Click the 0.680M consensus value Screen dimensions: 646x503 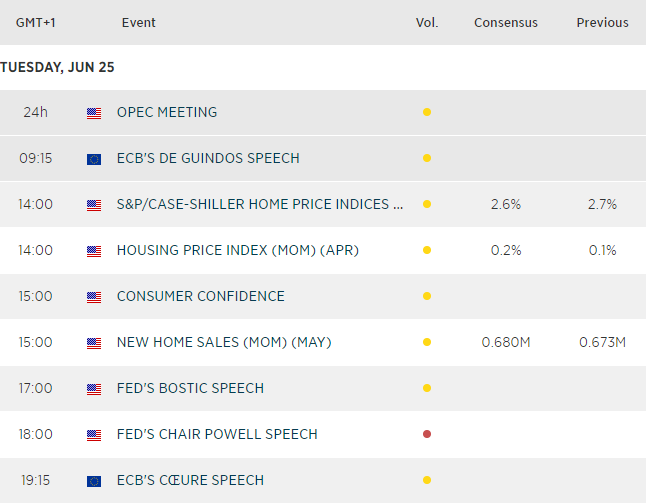(505, 342)
